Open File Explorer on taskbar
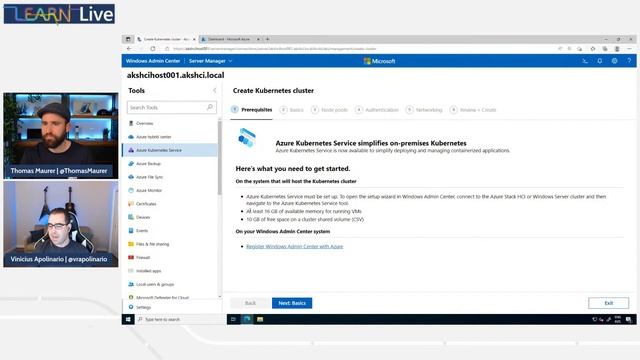 click(x=260, y=319)
